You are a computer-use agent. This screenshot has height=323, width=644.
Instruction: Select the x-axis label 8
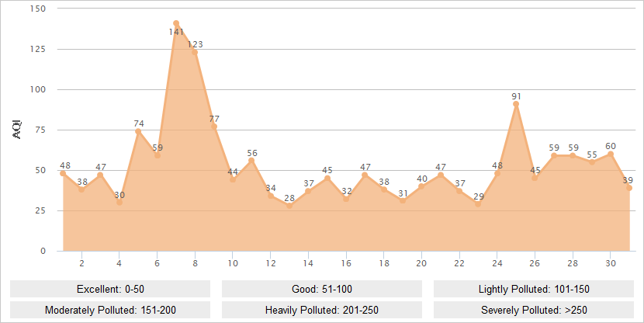pos(195,263)
